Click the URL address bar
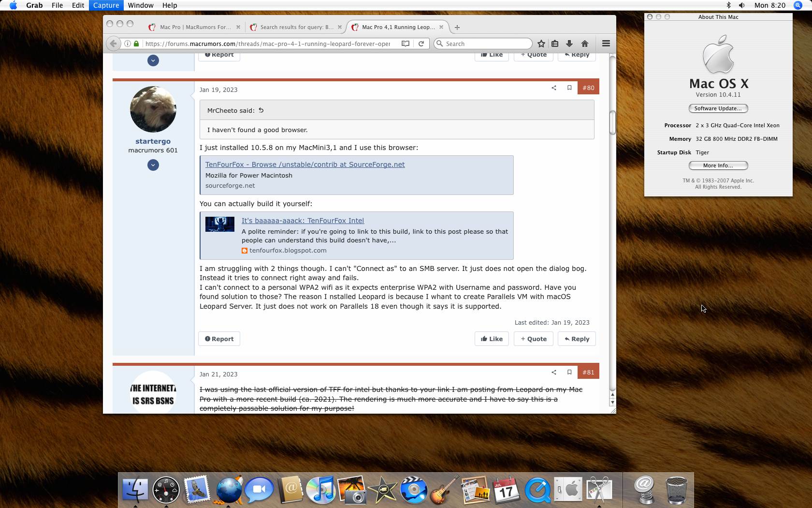812x508 pixels. click(x=267, y=44)
